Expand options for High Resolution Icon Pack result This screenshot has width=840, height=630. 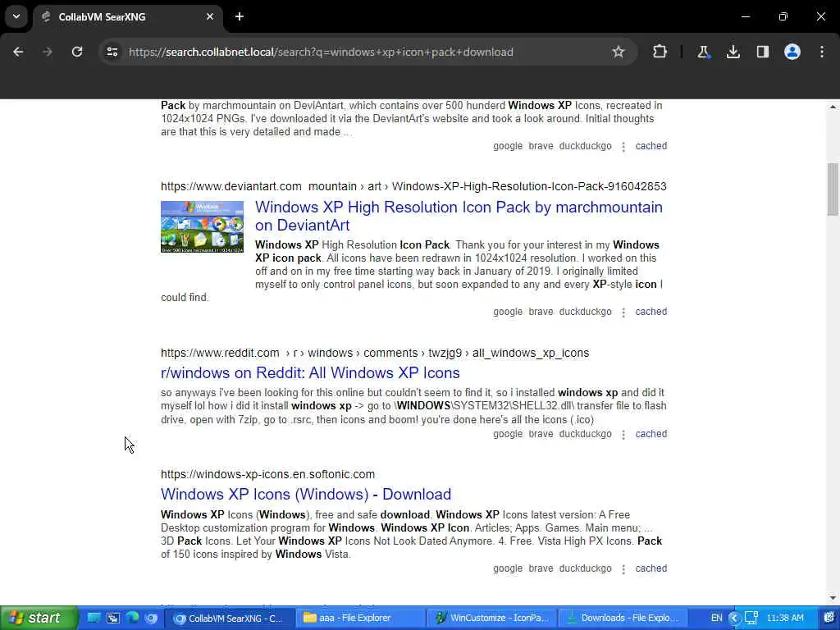click(623, 313)
